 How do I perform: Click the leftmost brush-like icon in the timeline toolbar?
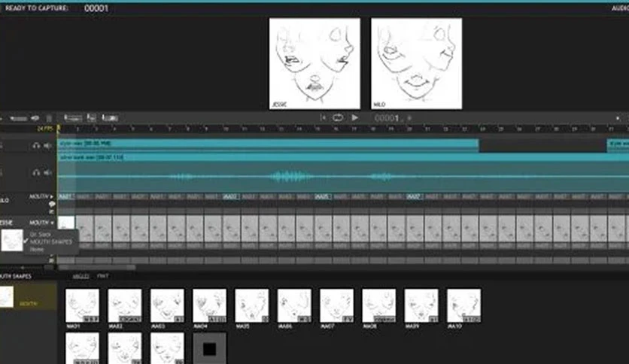18,118
